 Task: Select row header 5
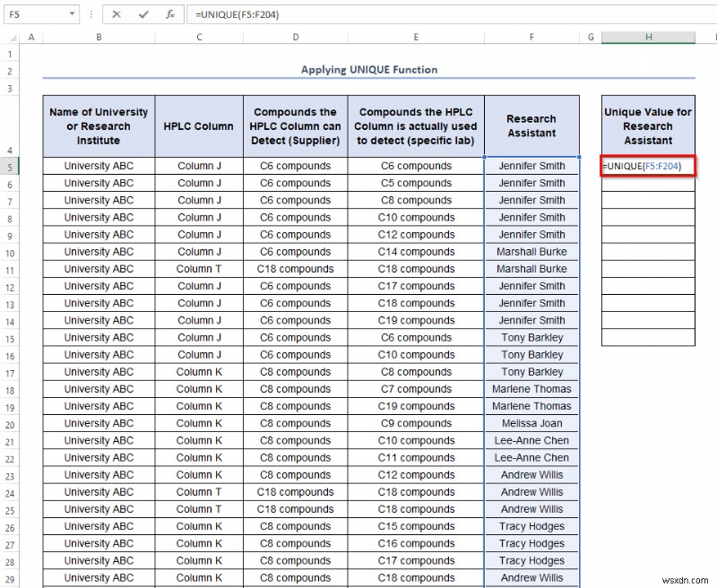tap(9, 166)
